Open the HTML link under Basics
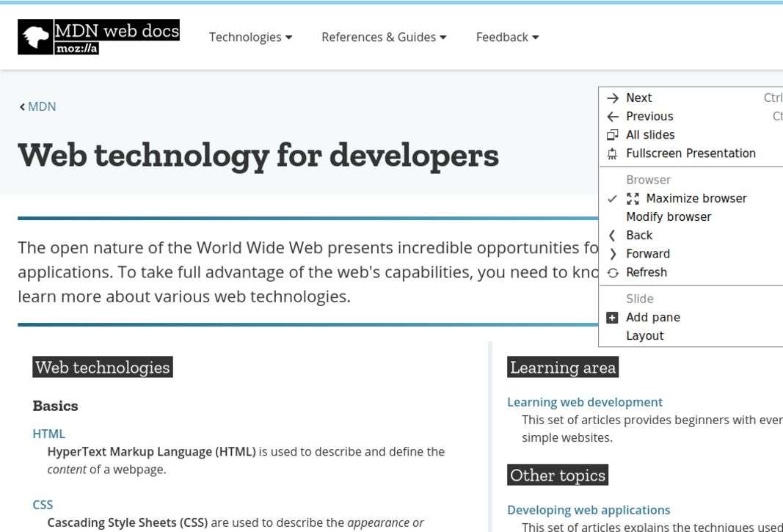 pyautogui.click(x=48, y=434)
